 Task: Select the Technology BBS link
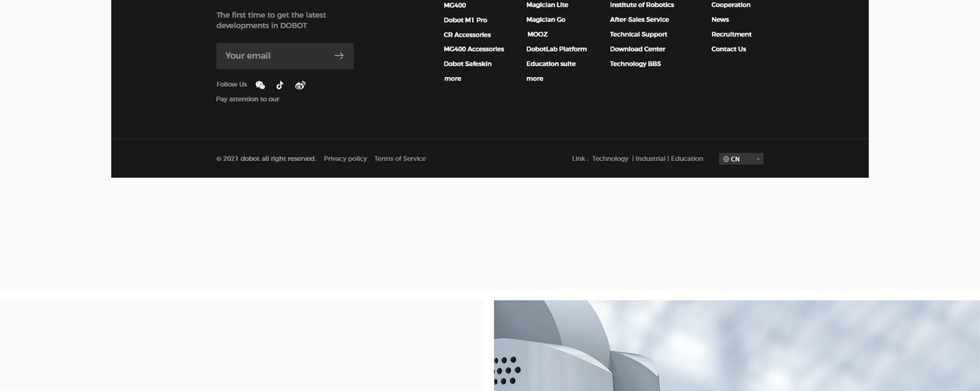[x=635, y=64]
